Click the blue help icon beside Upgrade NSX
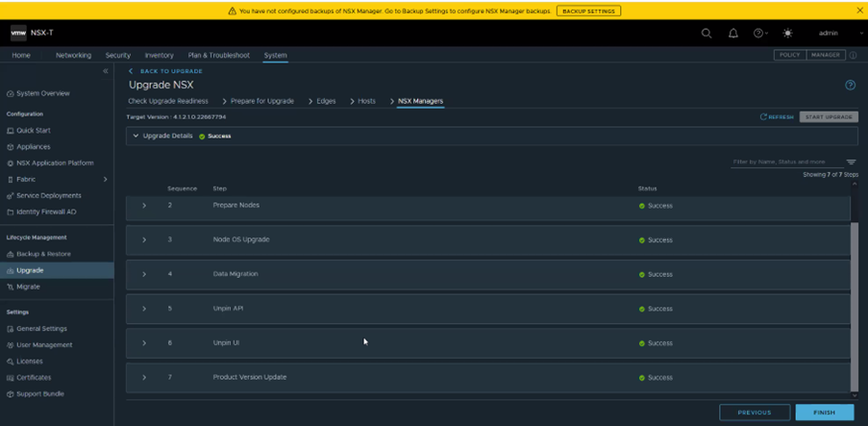 [x=851, y=86]
